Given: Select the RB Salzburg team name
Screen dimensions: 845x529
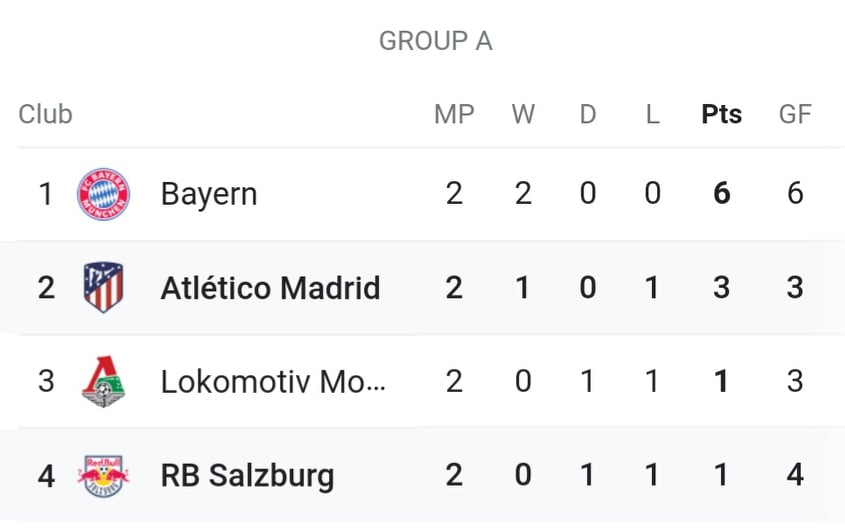Looking at the screenshot, I should click(248, 476).
